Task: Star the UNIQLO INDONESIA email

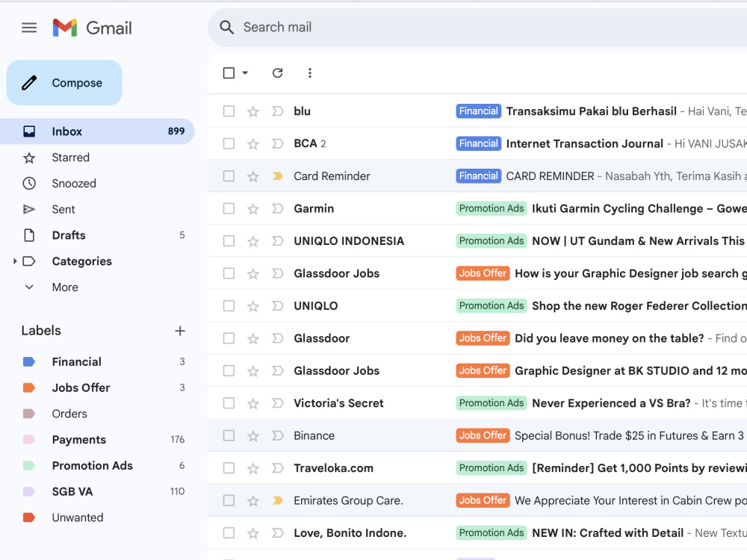Action: click(x=253, y=241)
